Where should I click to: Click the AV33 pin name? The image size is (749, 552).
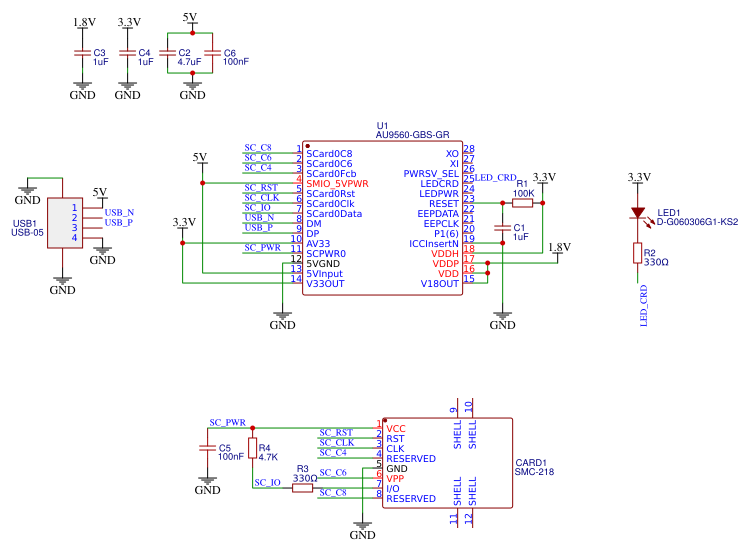tap(318, 244)
